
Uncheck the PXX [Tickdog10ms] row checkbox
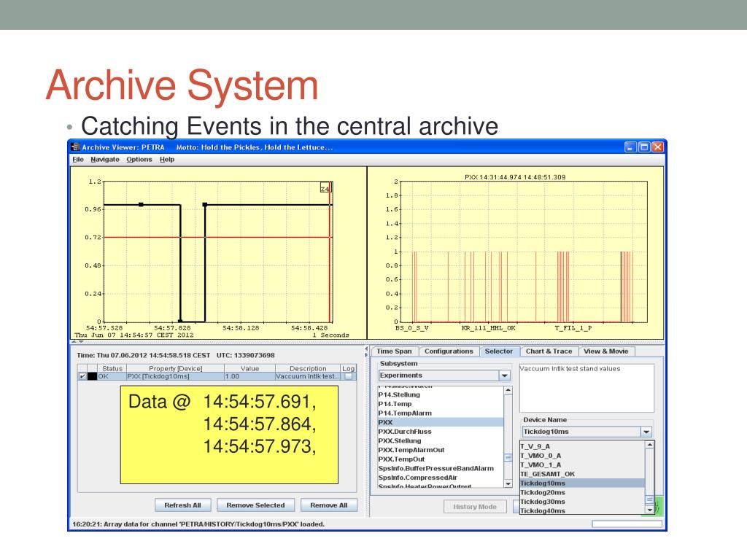[82, 376]
